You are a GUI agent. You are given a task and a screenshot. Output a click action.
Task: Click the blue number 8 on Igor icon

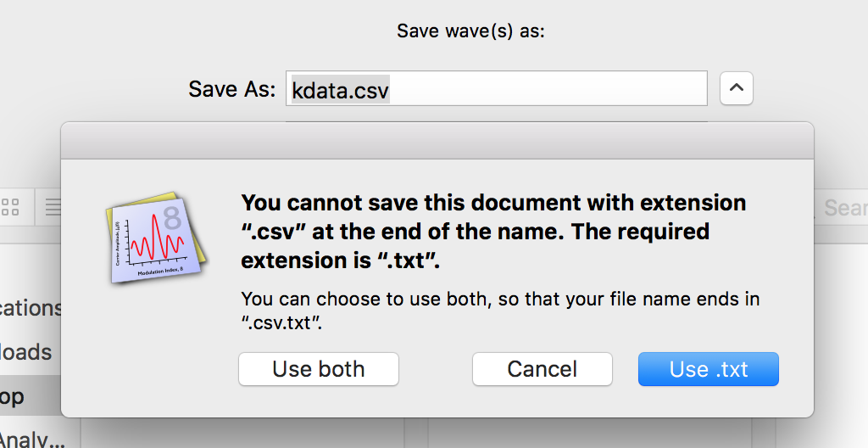pyautogui.click(x=172, y=218)
